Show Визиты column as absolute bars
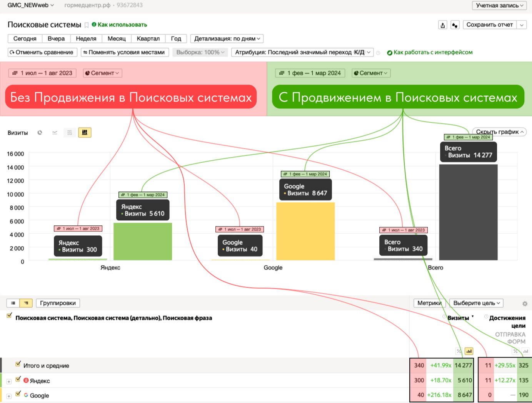 (x=469, y=351)
